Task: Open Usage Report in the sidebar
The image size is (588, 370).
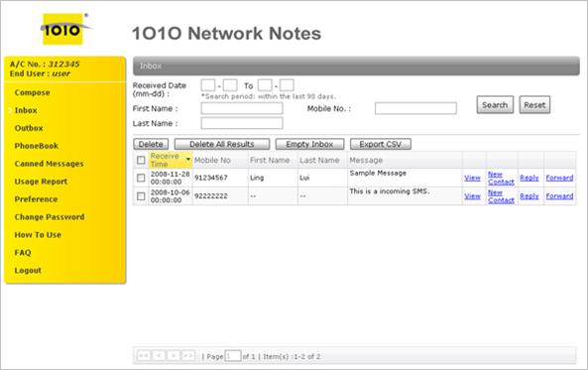Action: 41,182
